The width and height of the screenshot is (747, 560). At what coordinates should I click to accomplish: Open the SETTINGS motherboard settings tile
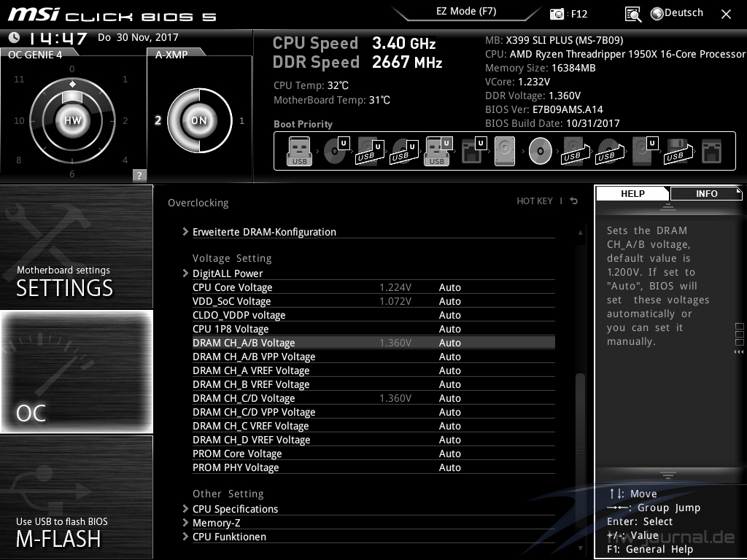[x=77, y=247]
